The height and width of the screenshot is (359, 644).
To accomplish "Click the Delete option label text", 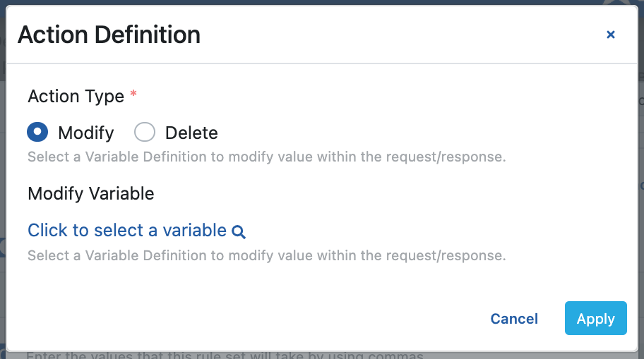I will tap(191, 133).
